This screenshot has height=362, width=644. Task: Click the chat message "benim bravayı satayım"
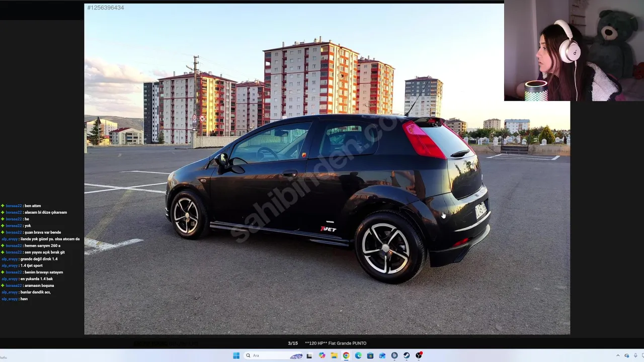click(44, 272)
